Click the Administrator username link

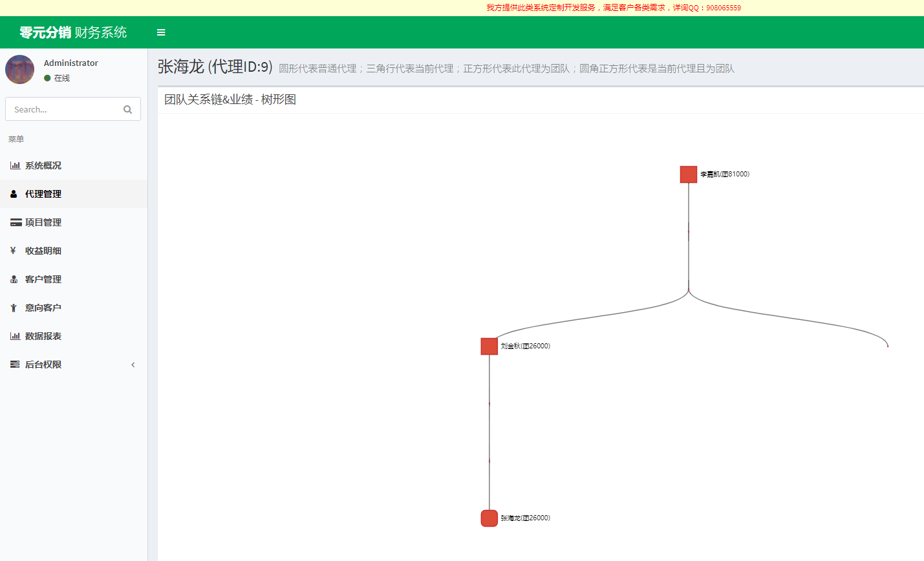point(71,63)
